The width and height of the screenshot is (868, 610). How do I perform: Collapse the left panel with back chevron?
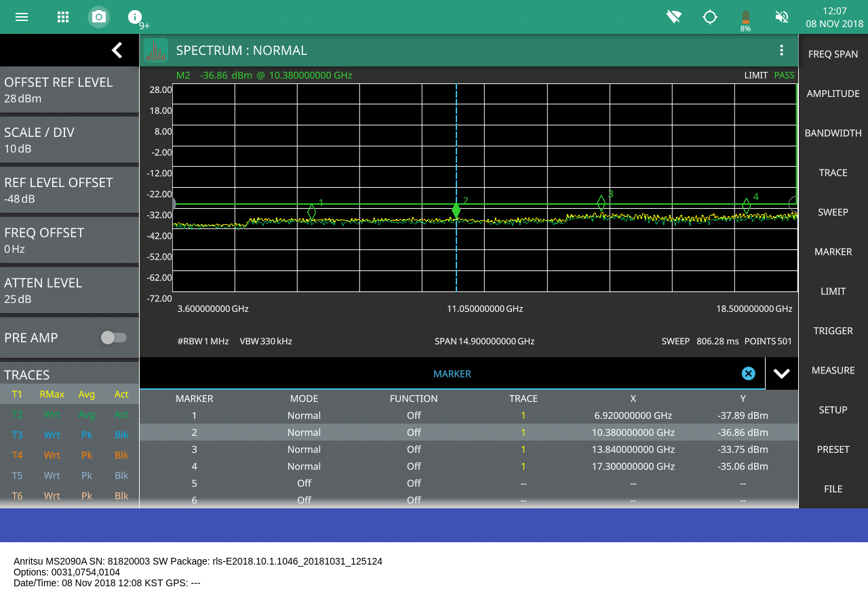click(117, 50)
